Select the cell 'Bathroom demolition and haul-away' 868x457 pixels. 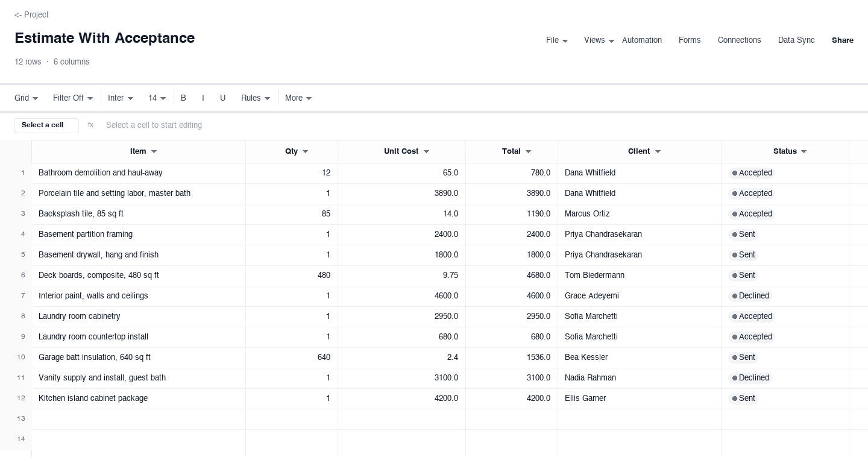point(139,173)
